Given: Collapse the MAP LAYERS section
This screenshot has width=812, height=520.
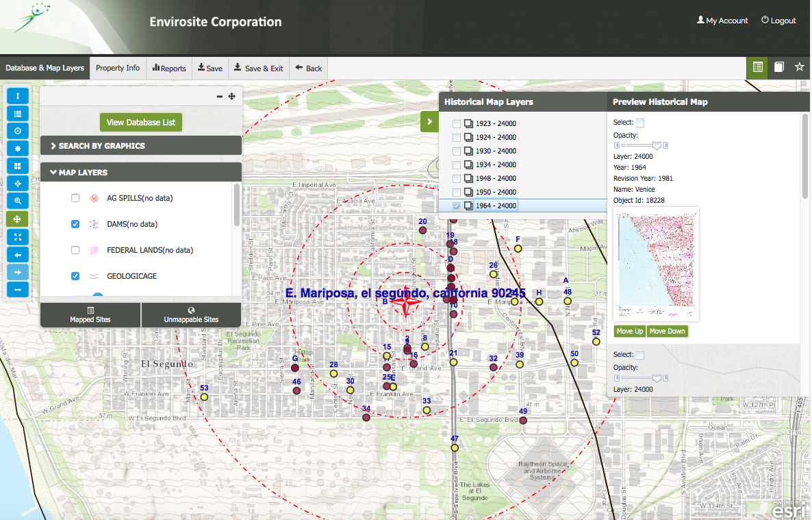Looking at the screenshot, I should 141,172.
